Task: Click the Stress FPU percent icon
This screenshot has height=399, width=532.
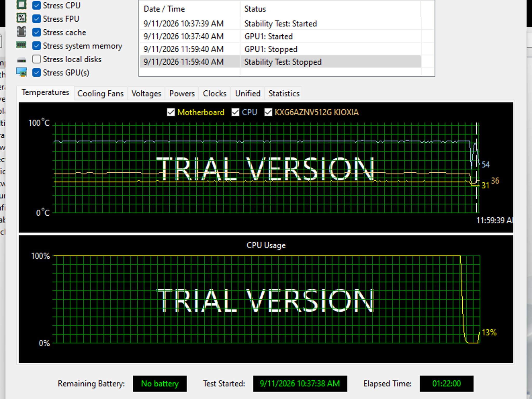Action: pos(21,18)
